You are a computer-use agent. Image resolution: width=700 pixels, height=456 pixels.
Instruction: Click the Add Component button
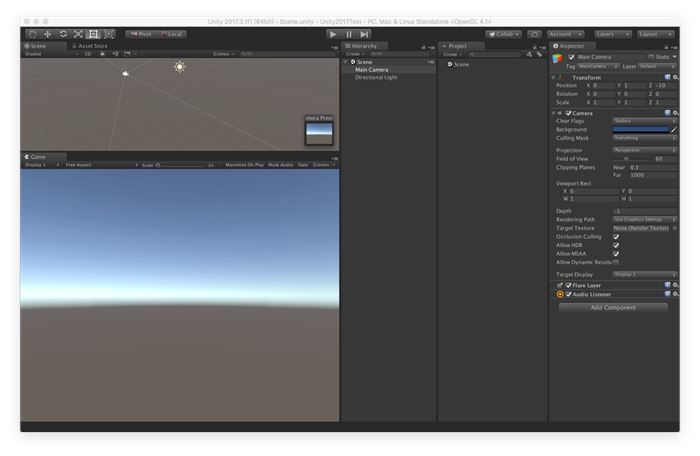coord(612,308)
